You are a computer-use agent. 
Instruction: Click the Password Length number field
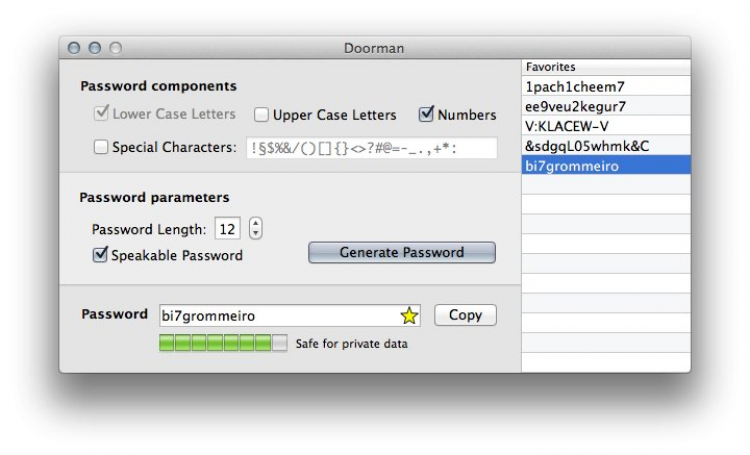[x=227, y=229]
